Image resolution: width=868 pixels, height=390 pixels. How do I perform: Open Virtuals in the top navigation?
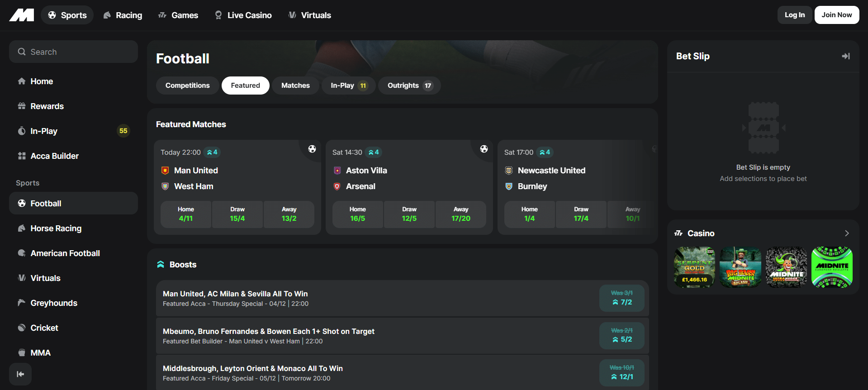309,15
